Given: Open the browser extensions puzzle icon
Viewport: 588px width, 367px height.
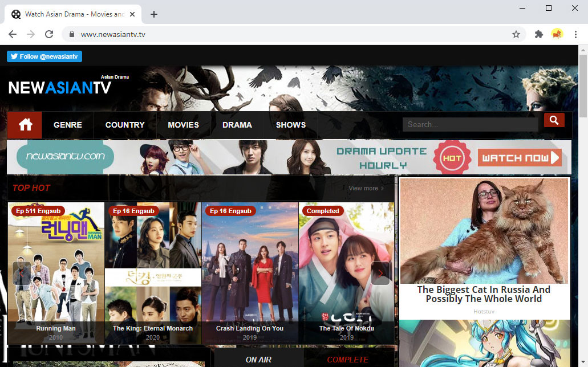Looking at the screenshot, I should [x=538, y=35].
